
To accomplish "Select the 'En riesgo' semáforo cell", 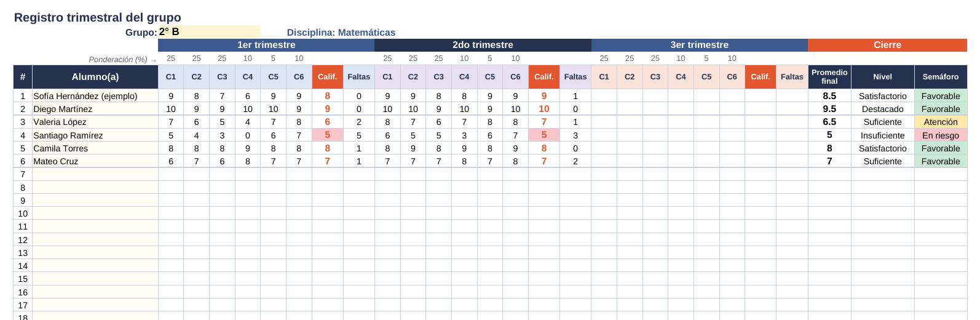I will 941,135.
